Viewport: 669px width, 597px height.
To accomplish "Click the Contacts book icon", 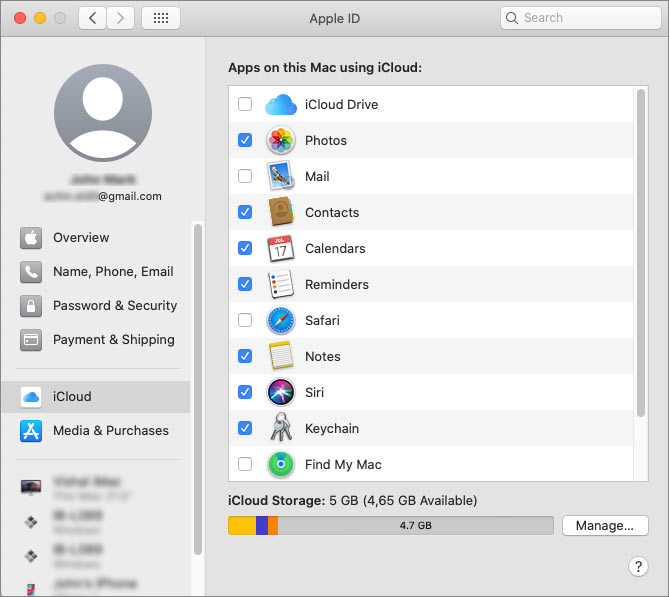I will [281, 212].
